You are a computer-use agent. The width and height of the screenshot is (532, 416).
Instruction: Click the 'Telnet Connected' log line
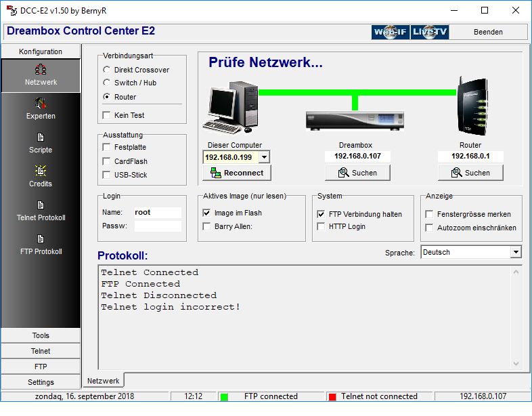(150, 272)
